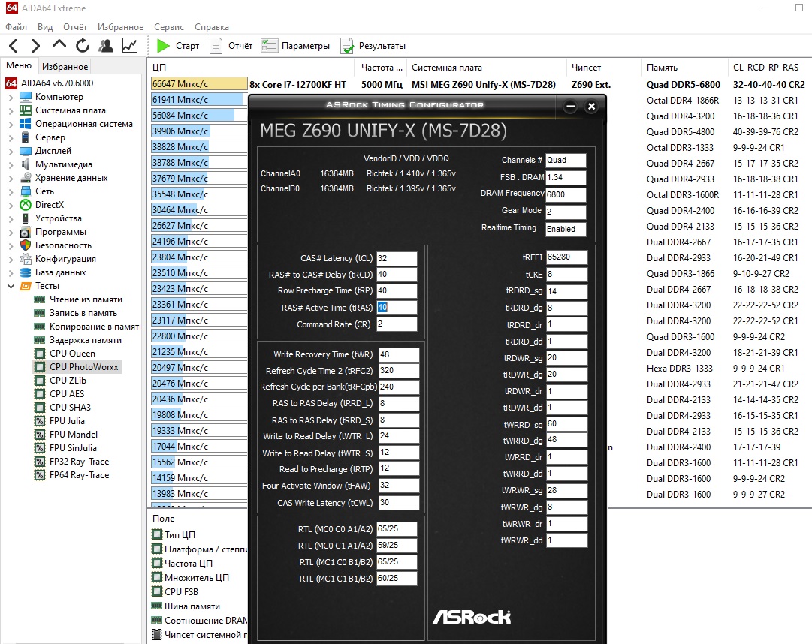Click the tREFI value field
The width and height of the screenshot is (812, 644).
[x=567, y=257]
